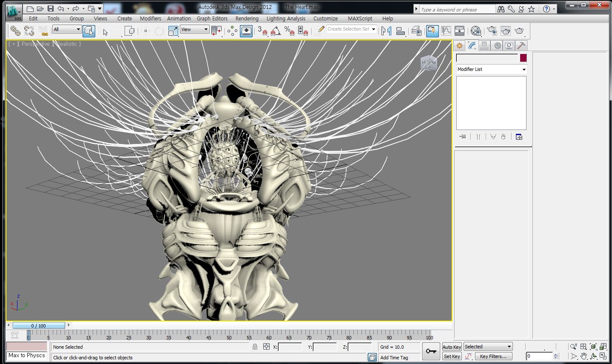Open the Utilities panel hammer icon
Viewport: 612px width, 364px height.
(x=521, y=46)
